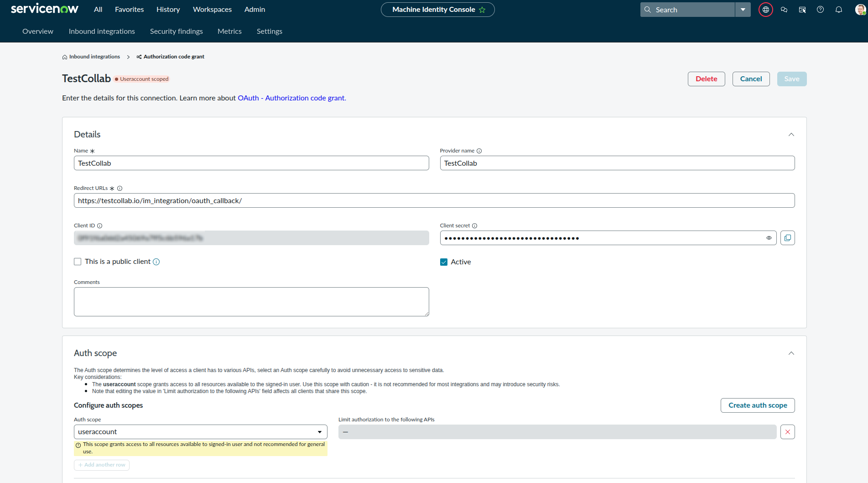Click the Redirect URLs field

(x=434, y=200)
